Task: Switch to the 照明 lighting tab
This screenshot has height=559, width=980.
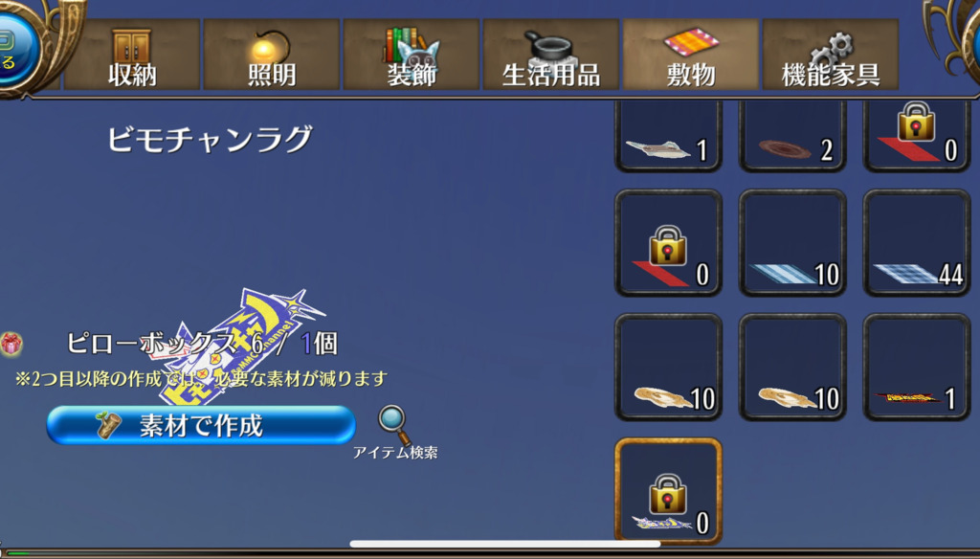Action: pyautogui.click(x=272, y=55)
